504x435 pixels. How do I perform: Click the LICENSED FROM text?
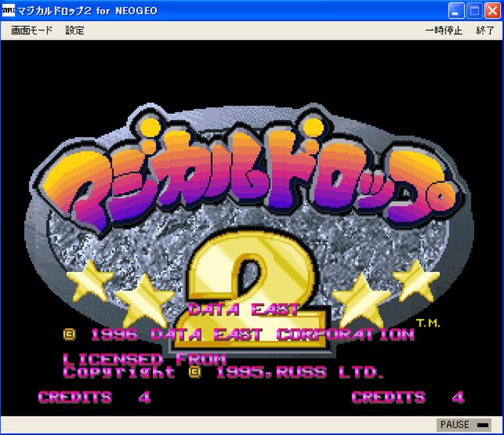144,359
